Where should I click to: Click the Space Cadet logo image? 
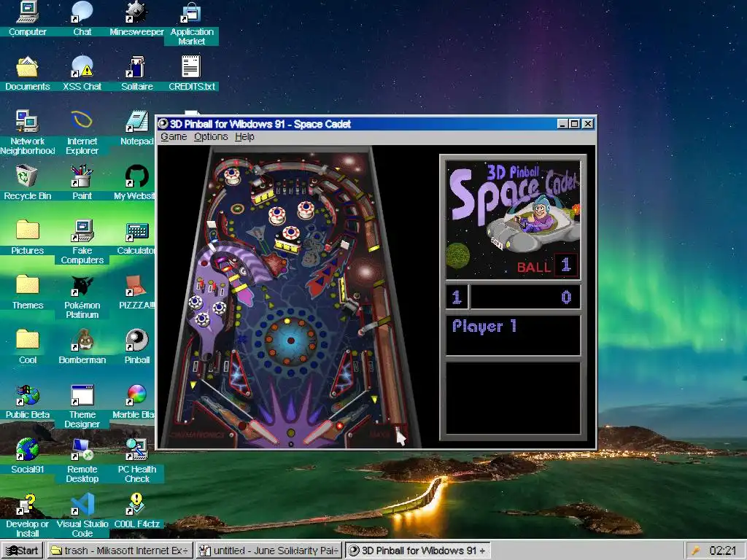click(x=513, y=220)
